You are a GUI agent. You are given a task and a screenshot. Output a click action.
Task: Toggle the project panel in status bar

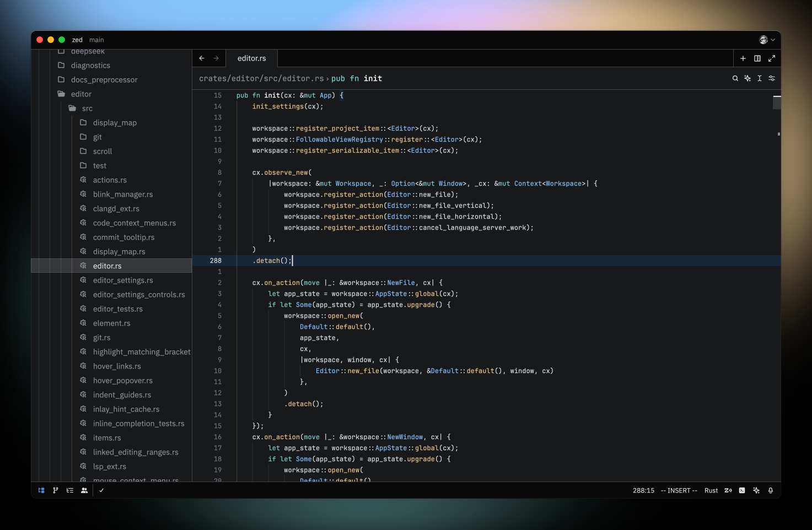pos(41,490)
